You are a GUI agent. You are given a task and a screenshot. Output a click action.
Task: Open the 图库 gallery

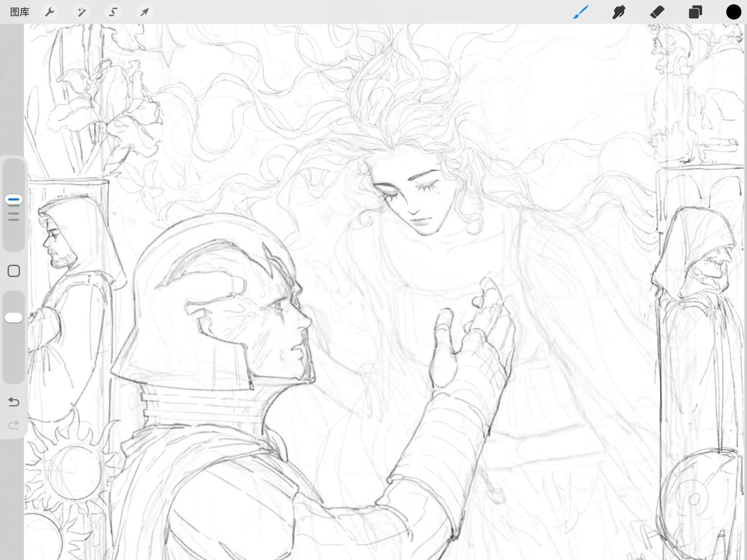(19, 12)
